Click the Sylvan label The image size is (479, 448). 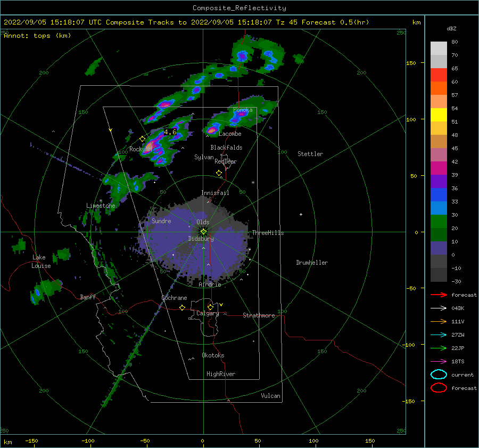point(204,157)
